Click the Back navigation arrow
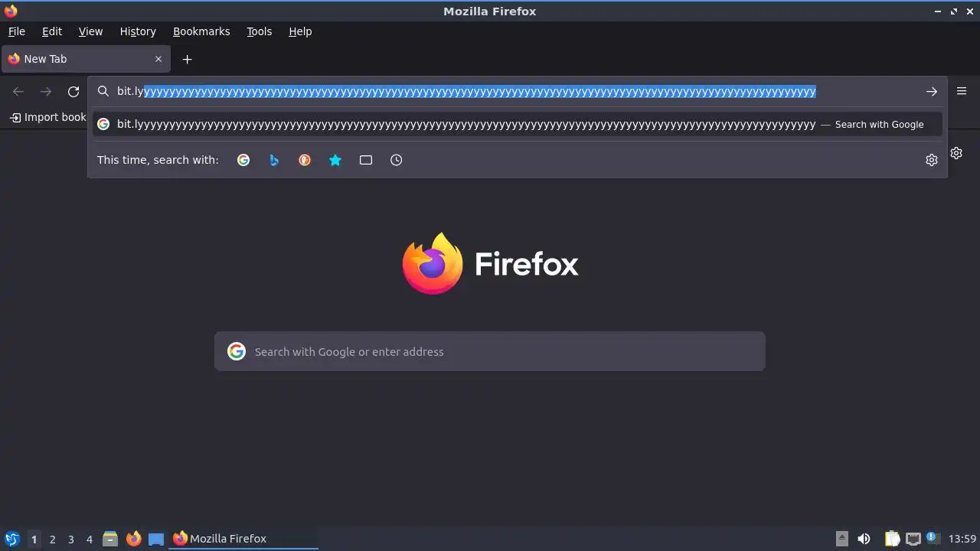Viewport: 980px width, 551px height. tap(18, 92)
